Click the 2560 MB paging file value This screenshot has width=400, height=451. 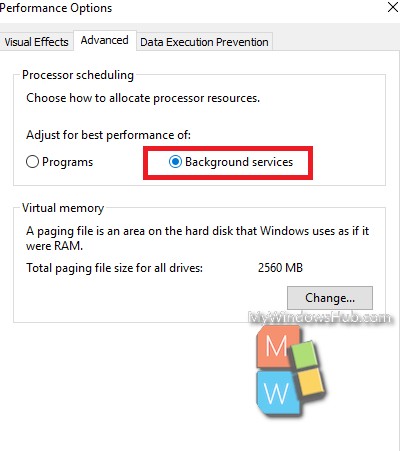pos(280,268)
